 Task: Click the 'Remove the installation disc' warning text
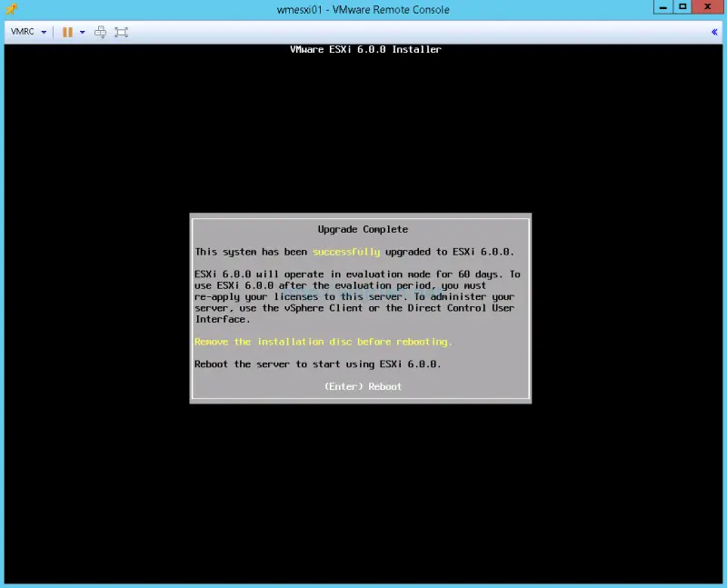pyautogui.click(x=323, y=342)
